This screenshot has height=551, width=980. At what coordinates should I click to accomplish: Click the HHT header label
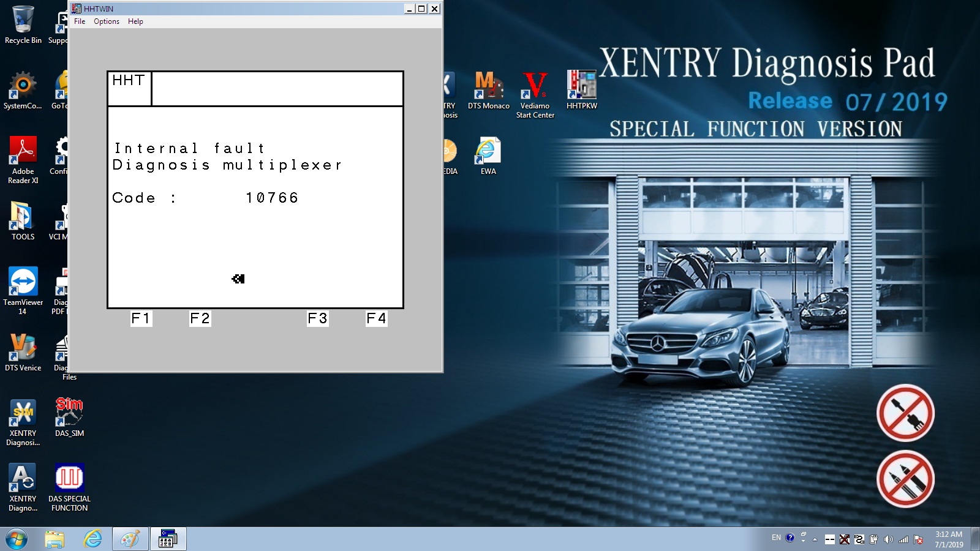point(129,81)
